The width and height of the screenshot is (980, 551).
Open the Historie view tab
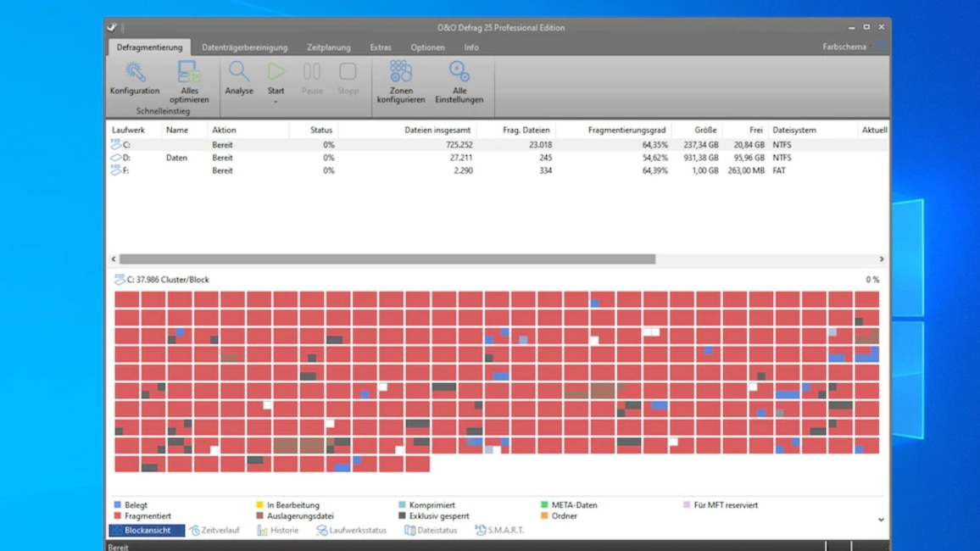[278, 531]
